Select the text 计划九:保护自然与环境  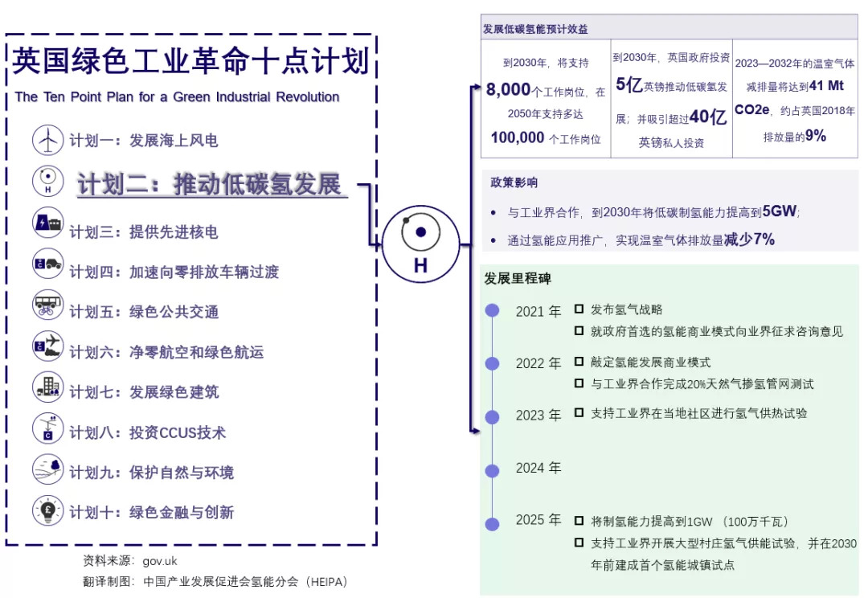click(151, 473)
